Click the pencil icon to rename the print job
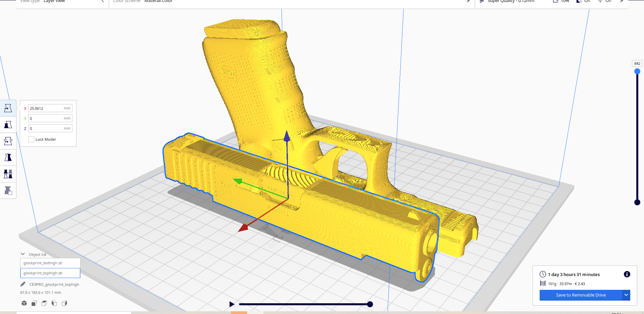 tap(23, 284)
